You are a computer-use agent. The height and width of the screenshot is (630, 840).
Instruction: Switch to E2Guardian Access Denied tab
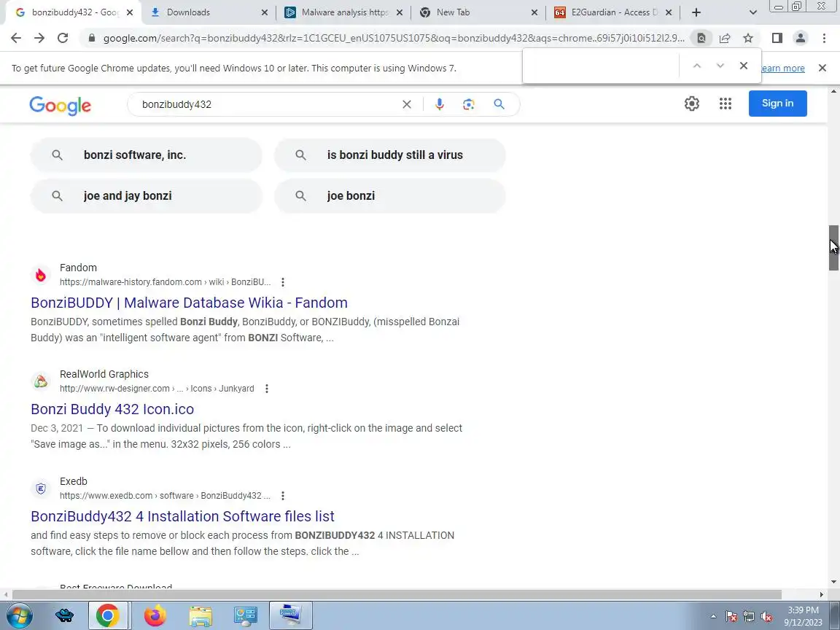click(613, 12)
